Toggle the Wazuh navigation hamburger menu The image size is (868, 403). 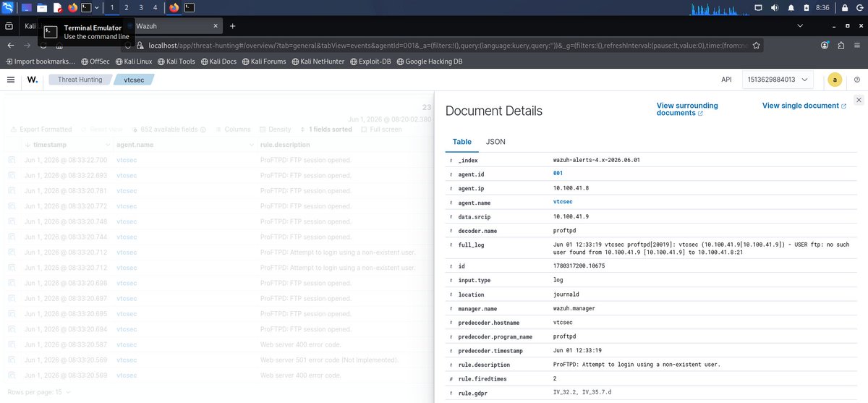click(11, 80)
